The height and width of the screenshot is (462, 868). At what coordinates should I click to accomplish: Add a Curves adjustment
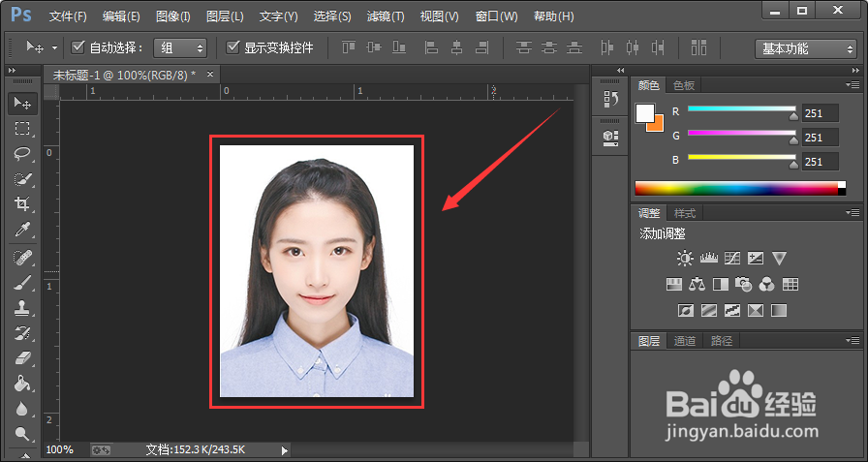(732, 258)
